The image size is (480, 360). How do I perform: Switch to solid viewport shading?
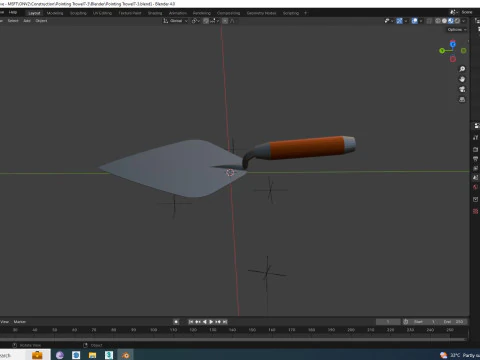pos(444,21)
